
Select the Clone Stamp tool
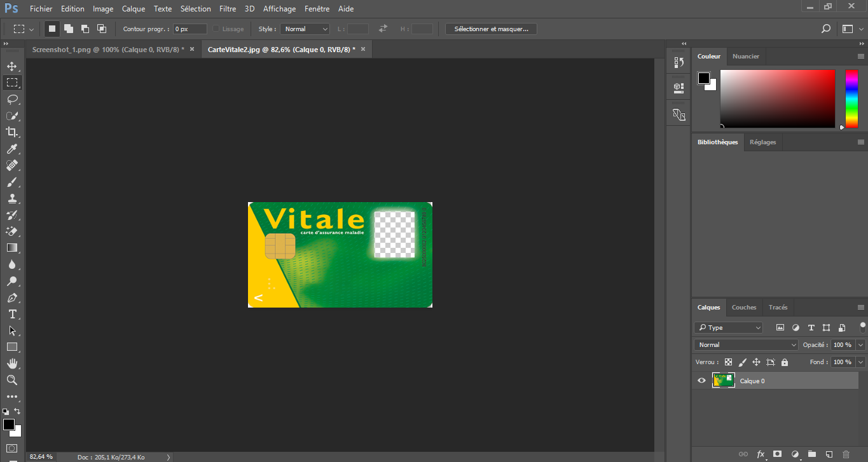[x=11, y=198]
